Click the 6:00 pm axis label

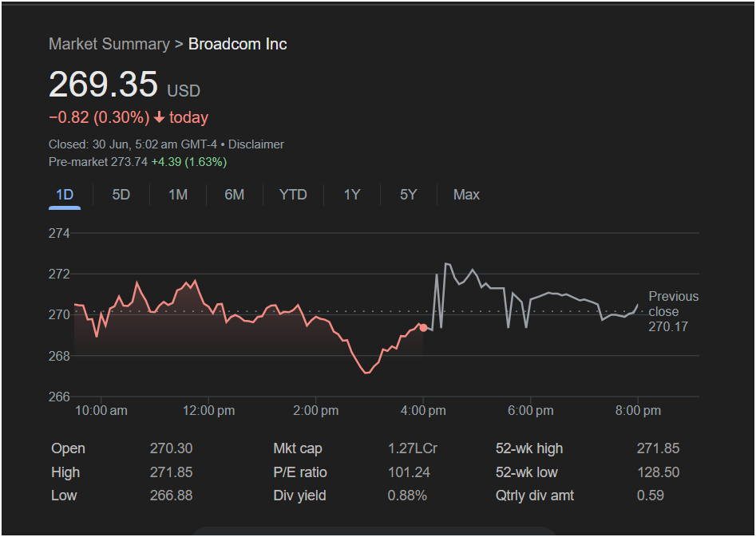point(531,411)
